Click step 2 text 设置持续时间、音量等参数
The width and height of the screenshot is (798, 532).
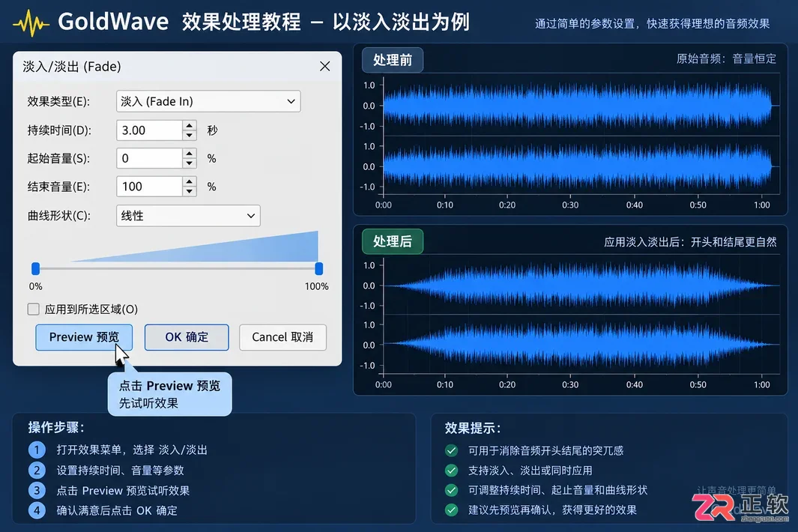tap(120, 471)
